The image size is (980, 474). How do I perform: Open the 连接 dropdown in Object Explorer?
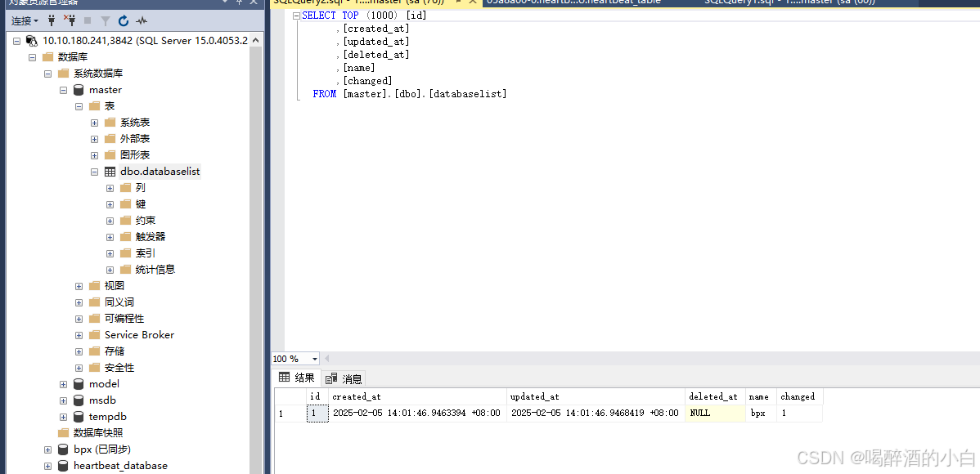pyautogui.click(x=25, y=20)
